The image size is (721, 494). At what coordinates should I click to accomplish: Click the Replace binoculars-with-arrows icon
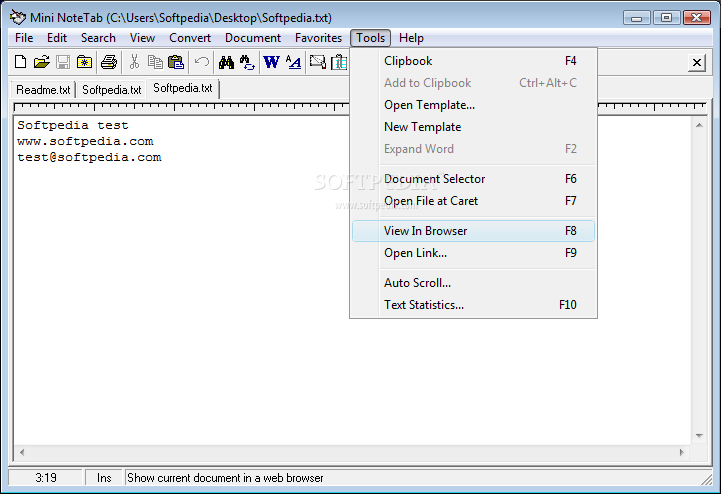click(x=247, y=62)
